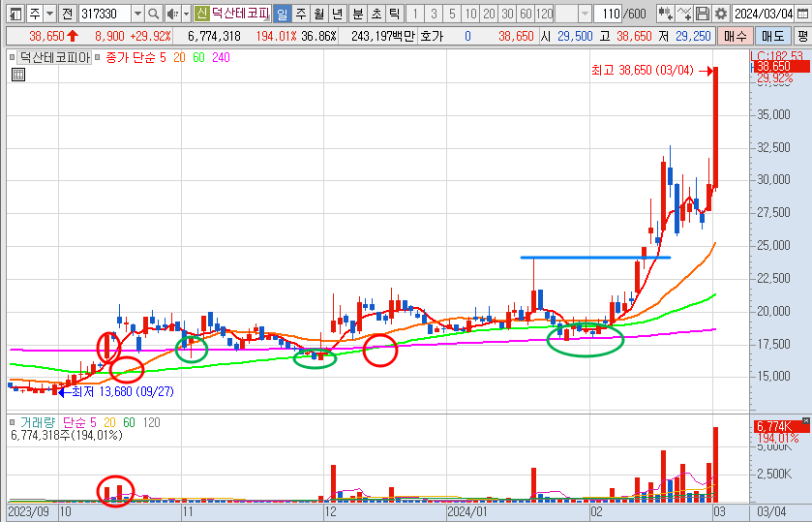Select the 1 interval button
Viewport: 812px width, 522px height.
(415, 14)
